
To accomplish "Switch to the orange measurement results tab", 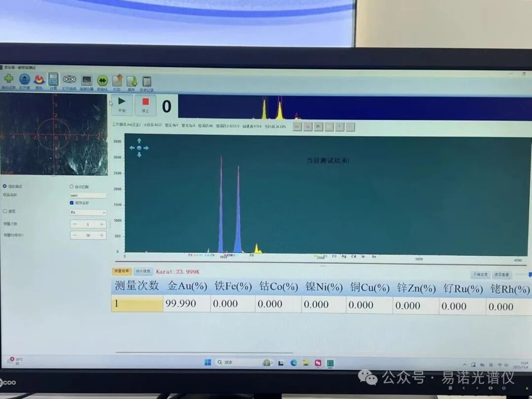I will [x=122, y=271].
